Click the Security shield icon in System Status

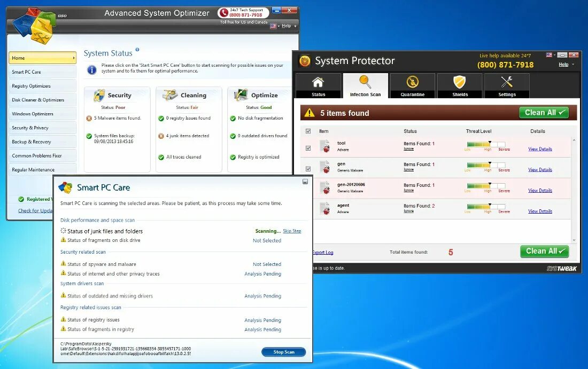point(99,95)
